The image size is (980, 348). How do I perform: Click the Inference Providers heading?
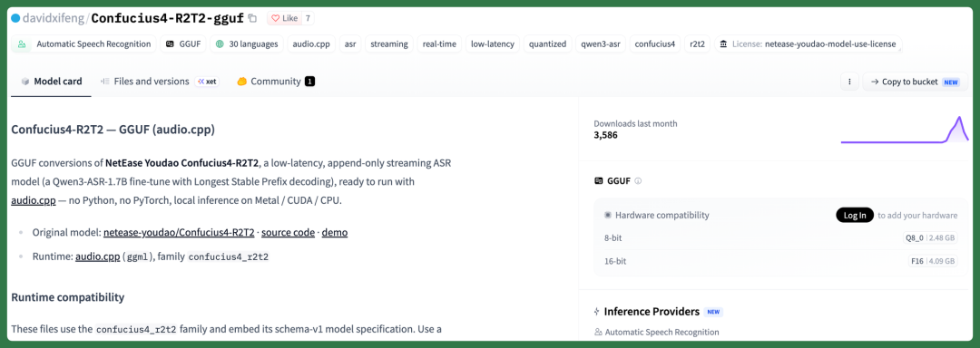tap(652, 311)
